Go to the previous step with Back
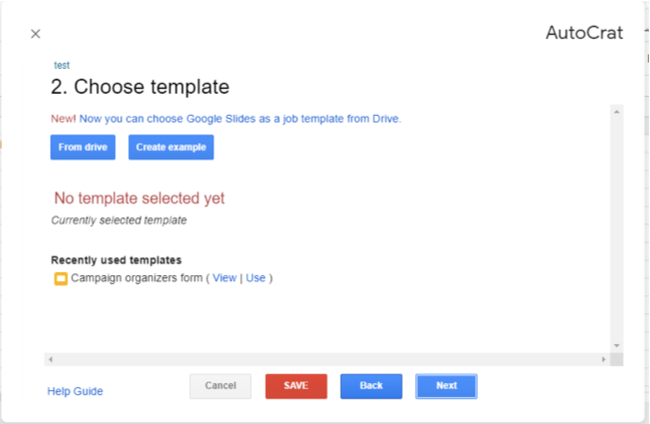 (x=371, y=386)
